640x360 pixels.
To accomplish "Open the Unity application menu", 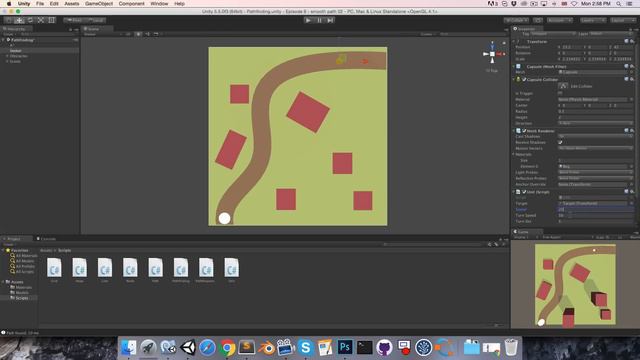I will point(24,4).
